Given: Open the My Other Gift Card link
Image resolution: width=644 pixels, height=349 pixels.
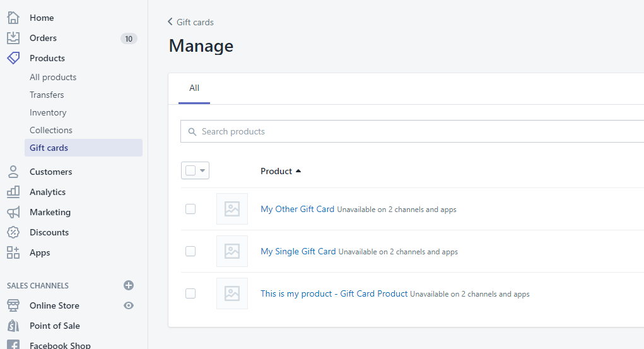Looking at the screenshot, I should pyautogui.click(x=297, y=209).
